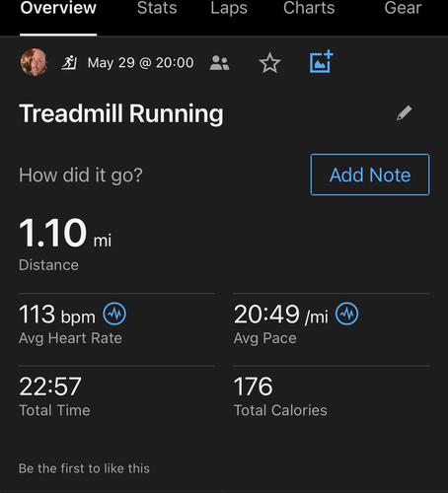Tap the pace chart icon
Image resolution: width=448 pixels, height=493 pixels.
coord(347,314)
